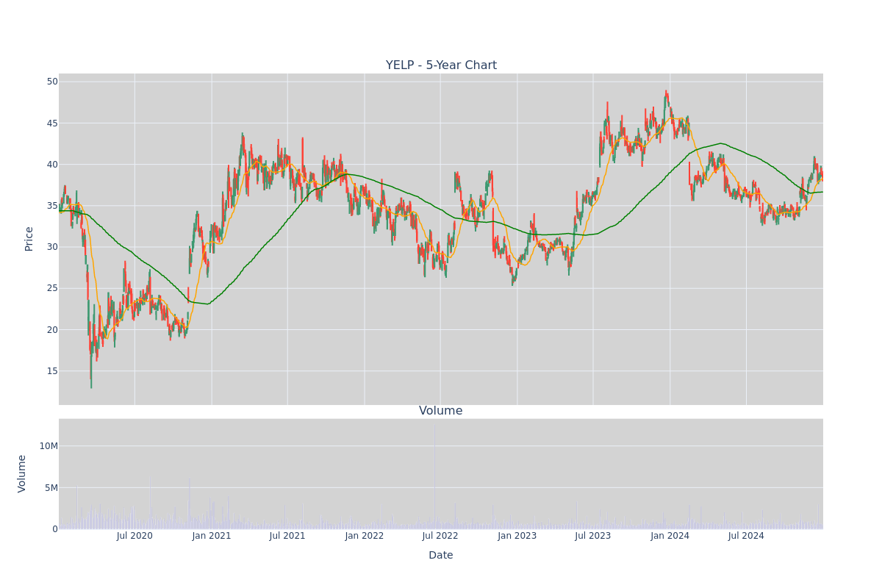Click the price axis value 20

52,329
